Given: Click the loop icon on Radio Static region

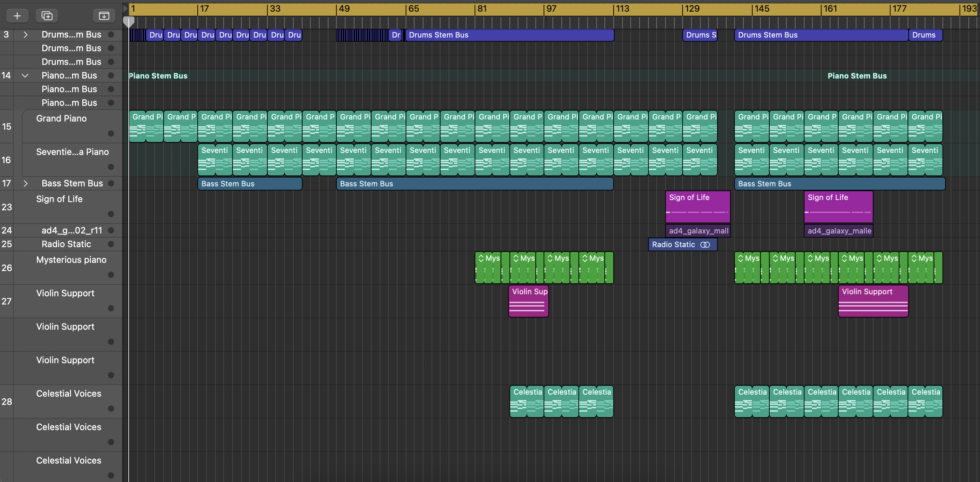Looking at the screenshot, I should tap(705, 245).
